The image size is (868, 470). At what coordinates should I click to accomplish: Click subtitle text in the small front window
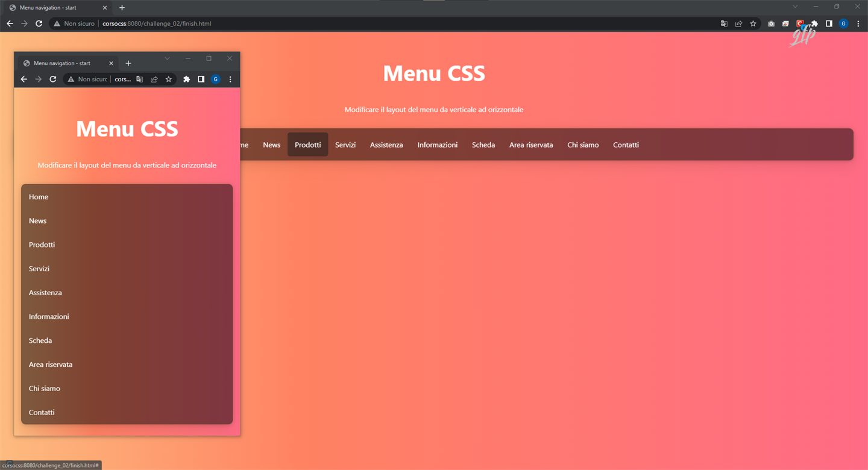[x=127, y=165]
